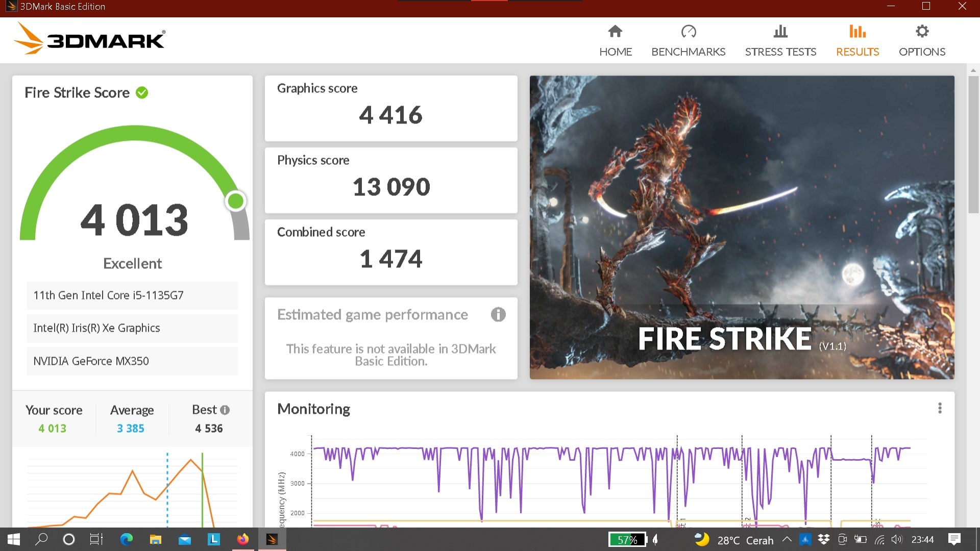This screenshot has width=980, height=551.
Task: Click the Fire Strike preview image
Action: pos(742,227)
